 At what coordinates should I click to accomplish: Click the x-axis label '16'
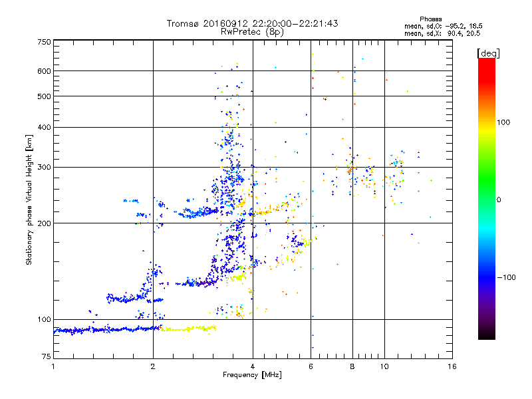[452, 366]
